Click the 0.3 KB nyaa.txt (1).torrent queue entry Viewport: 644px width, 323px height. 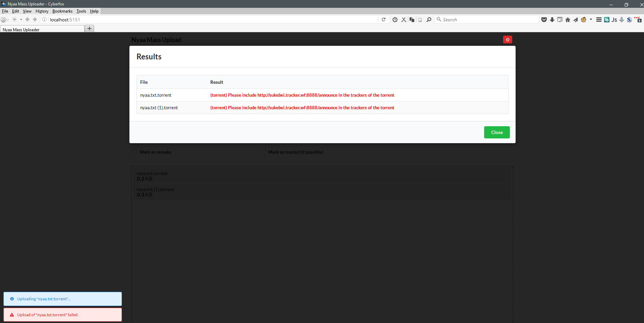(x=322, y=192)
